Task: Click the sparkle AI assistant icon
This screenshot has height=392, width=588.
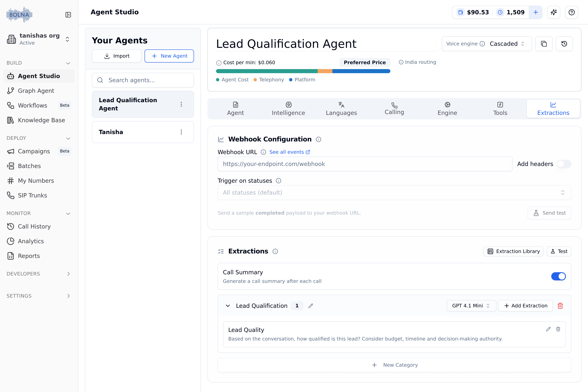Action: click(554, 12)
